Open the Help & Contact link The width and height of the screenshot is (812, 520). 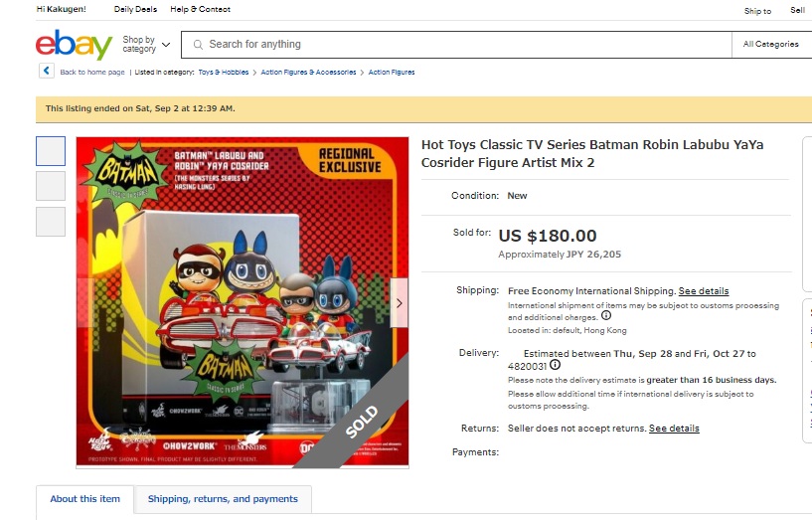click(200, 9)
